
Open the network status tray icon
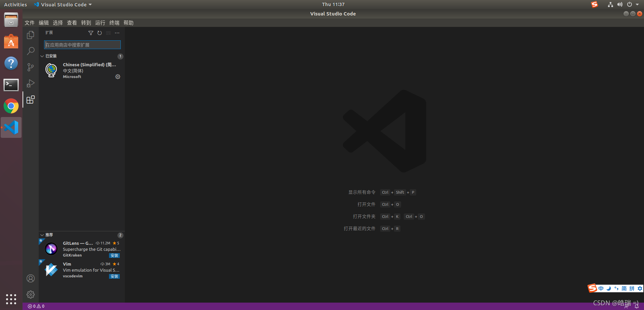tap(610, 4)
